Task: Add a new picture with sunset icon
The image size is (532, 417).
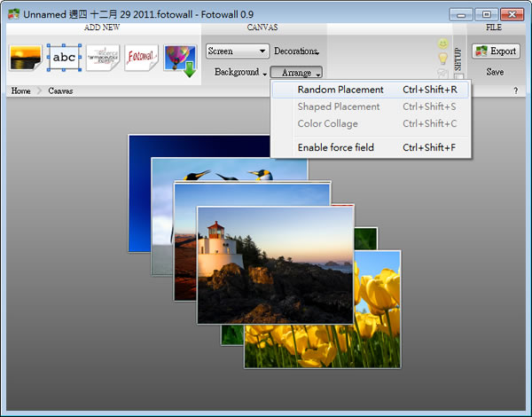Action: click(26, 58)
